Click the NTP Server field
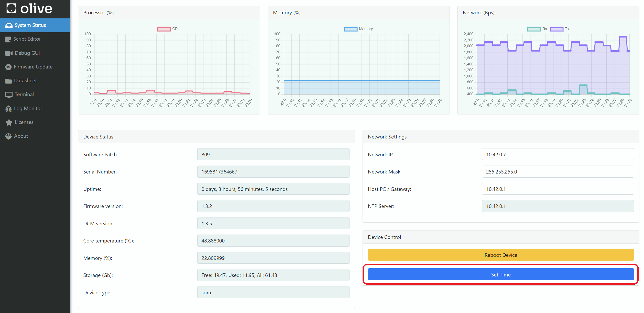Screen dimensions: 644x313 558,206
